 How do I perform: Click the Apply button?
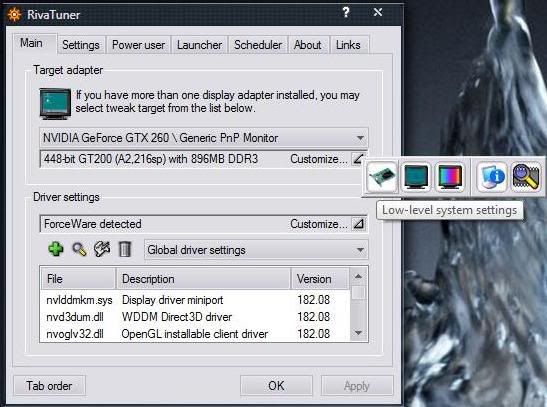coord(357,386)
